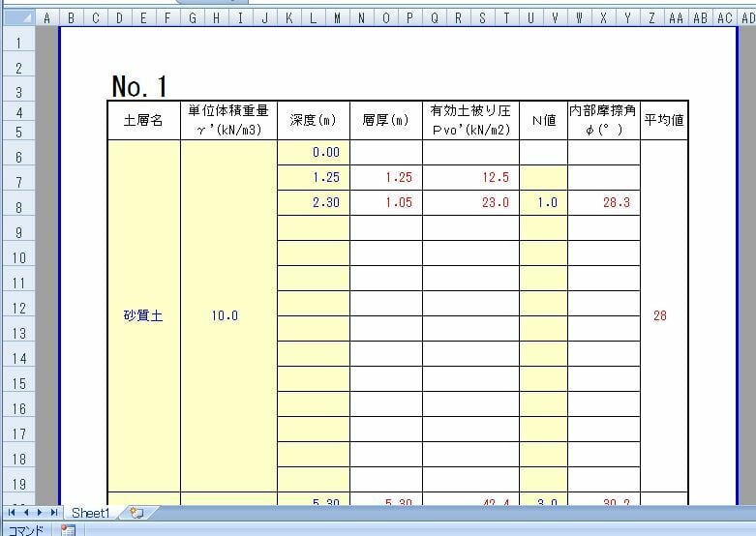Select column AA header
756x536 pixels.
pyautogui.click(x=676, y=18)
